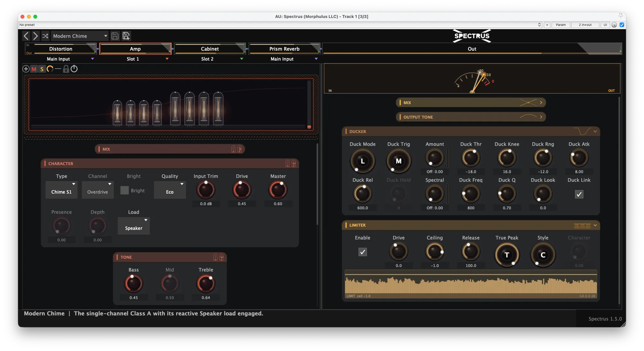Click the CHARACTER section left lock icon
Viewport: 644px width, 351px height.
[x=288, y=163]
